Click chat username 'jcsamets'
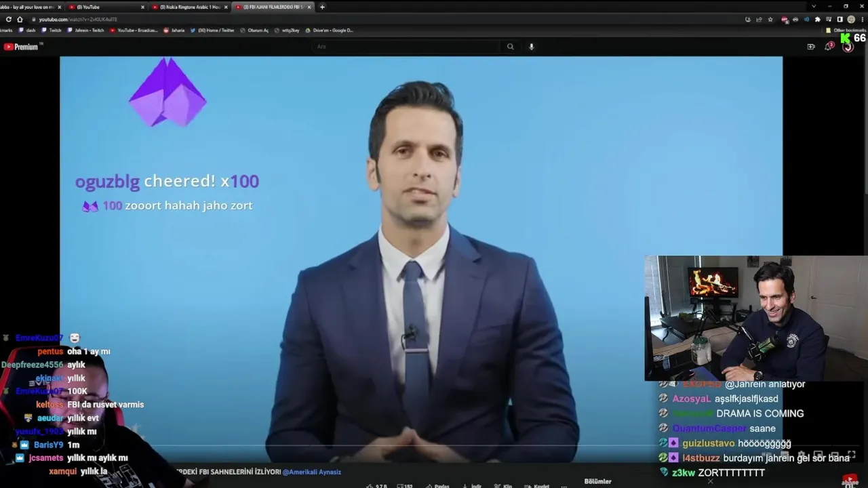Screen dimensions: 868x488 pyautogui.click(x=46, y=458)
